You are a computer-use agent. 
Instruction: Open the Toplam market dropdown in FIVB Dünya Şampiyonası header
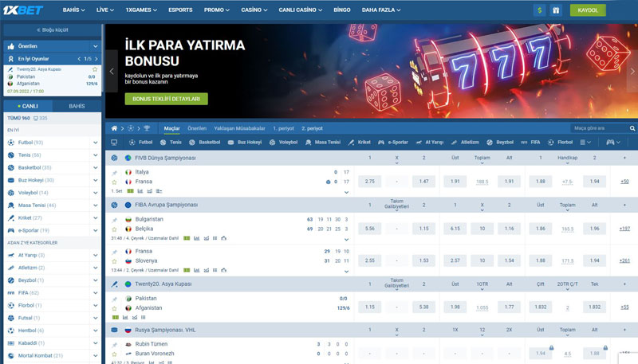point(482,159)
